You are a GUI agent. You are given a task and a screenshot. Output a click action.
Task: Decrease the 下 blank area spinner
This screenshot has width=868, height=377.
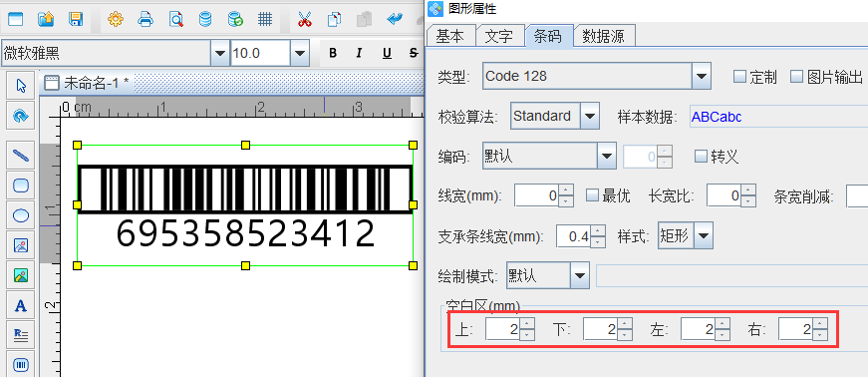pyautogui.click(x=625, y=335)
